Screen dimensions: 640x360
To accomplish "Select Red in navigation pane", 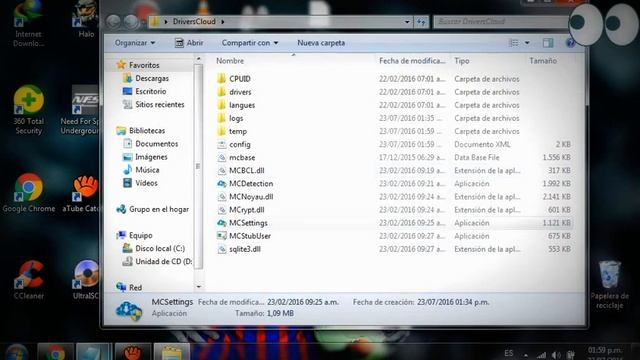I will click(x=129, y=287).
